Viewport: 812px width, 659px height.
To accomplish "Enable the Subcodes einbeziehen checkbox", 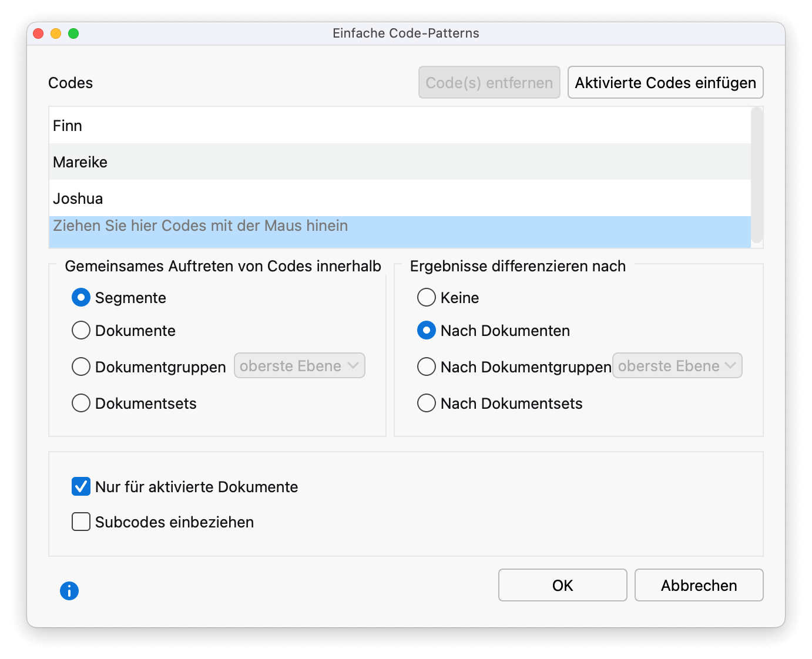I will pos(81,522).
